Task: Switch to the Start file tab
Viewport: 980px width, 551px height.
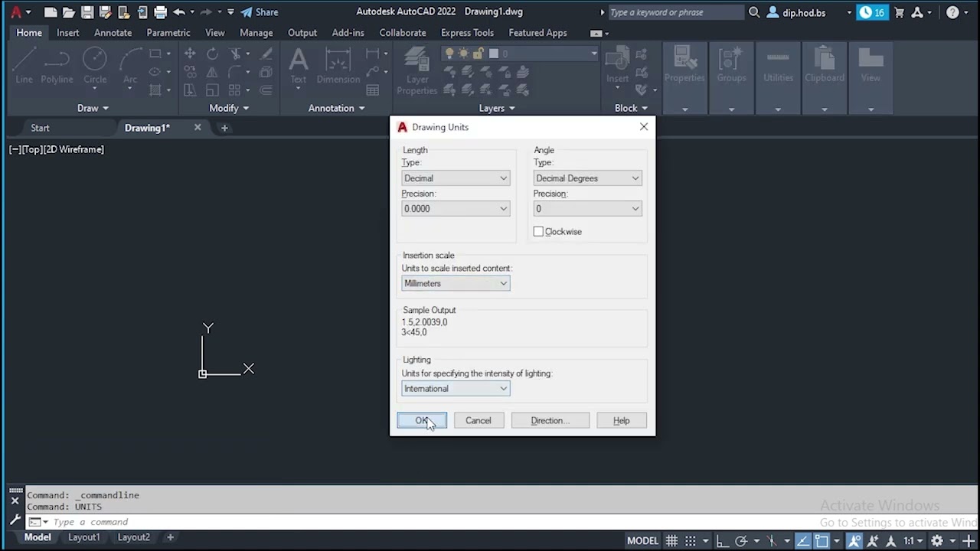Action: point(40,128)
